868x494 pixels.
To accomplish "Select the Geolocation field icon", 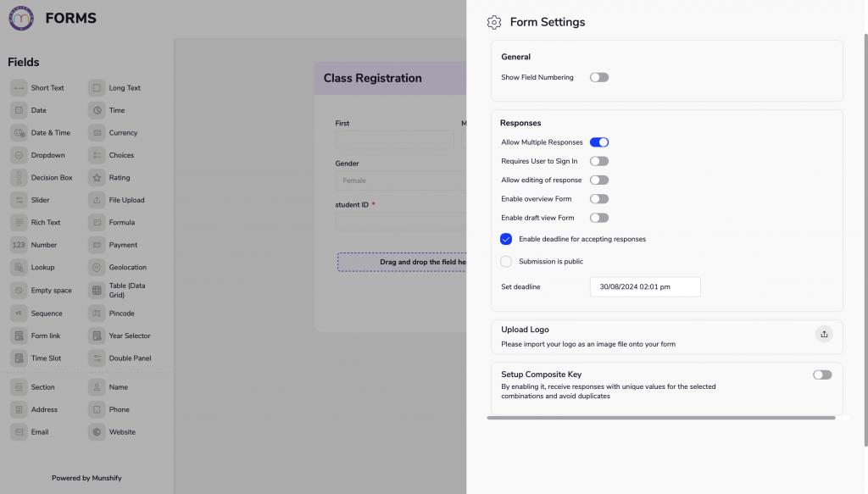I will 97,267.
